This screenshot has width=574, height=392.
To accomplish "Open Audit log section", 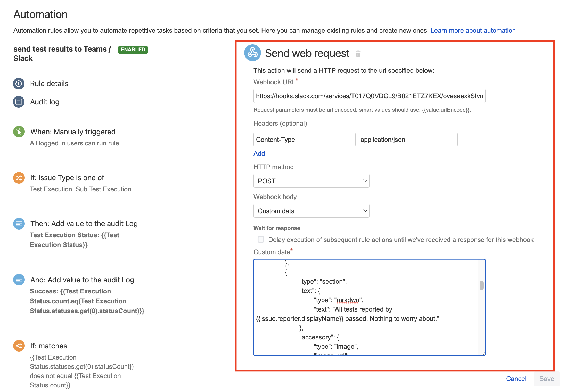I will pos(45,102).
